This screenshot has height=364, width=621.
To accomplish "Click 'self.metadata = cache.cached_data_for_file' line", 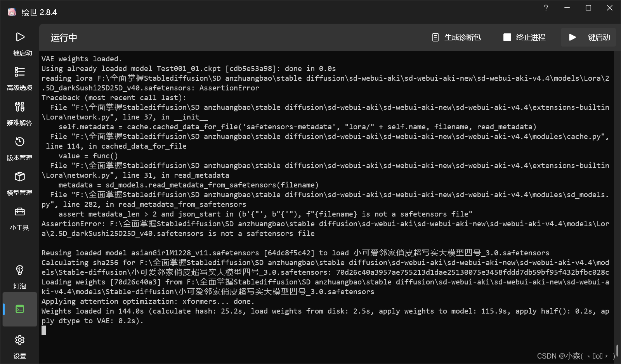I will coord(297,127).
